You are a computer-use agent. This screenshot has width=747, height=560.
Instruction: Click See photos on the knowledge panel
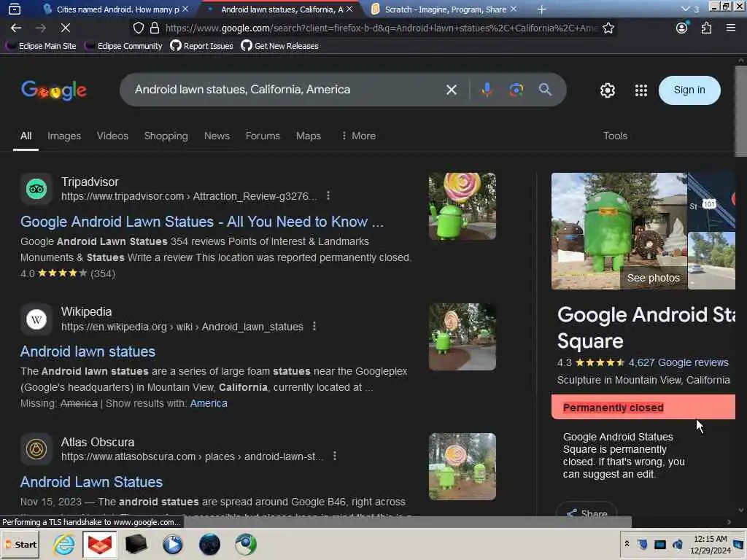coord(653,278)
